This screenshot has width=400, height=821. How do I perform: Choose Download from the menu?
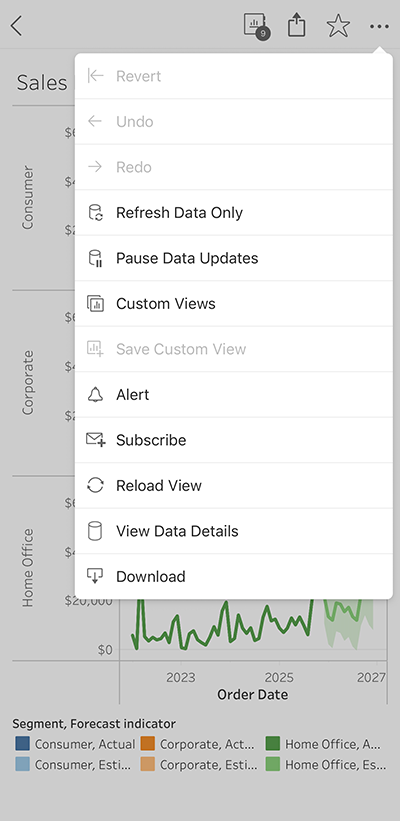(x=234, y=577)
